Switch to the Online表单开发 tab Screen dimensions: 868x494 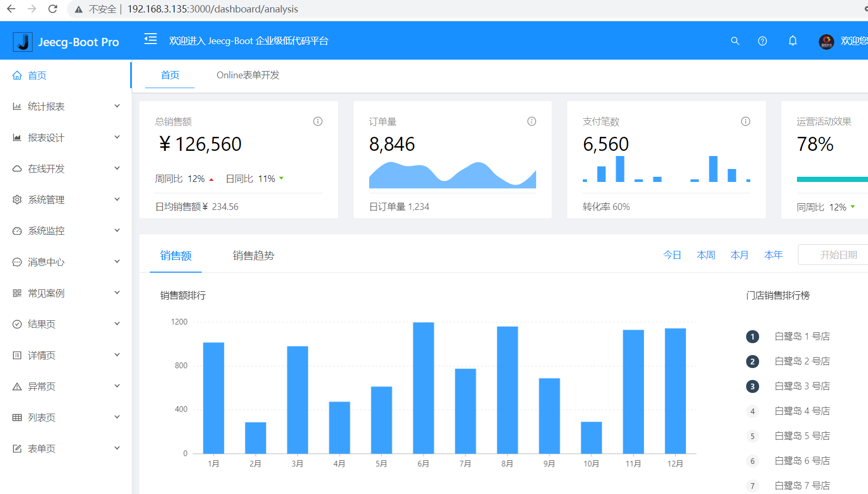[248, 75]
